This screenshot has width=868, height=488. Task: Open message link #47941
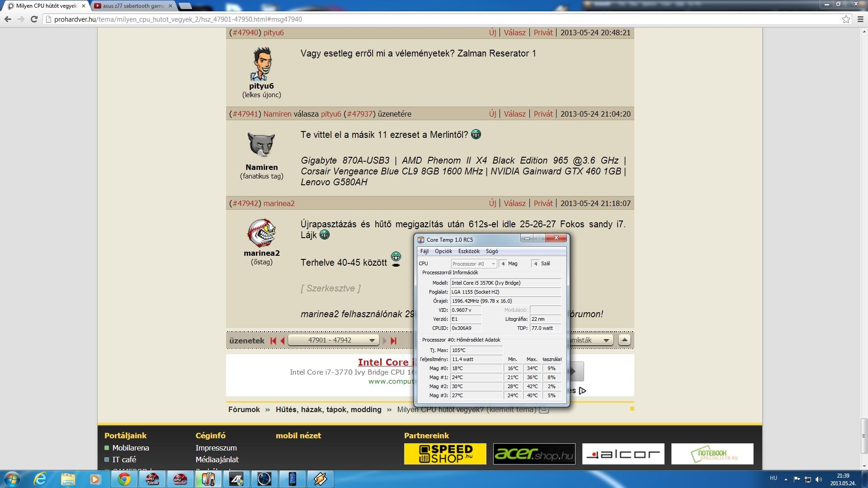(245, 114)
